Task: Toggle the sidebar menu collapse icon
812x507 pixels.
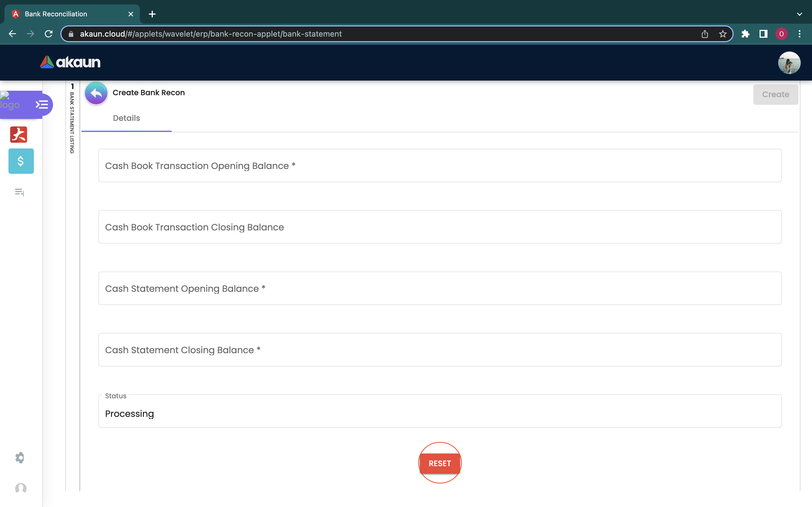Action: point(42,104)
